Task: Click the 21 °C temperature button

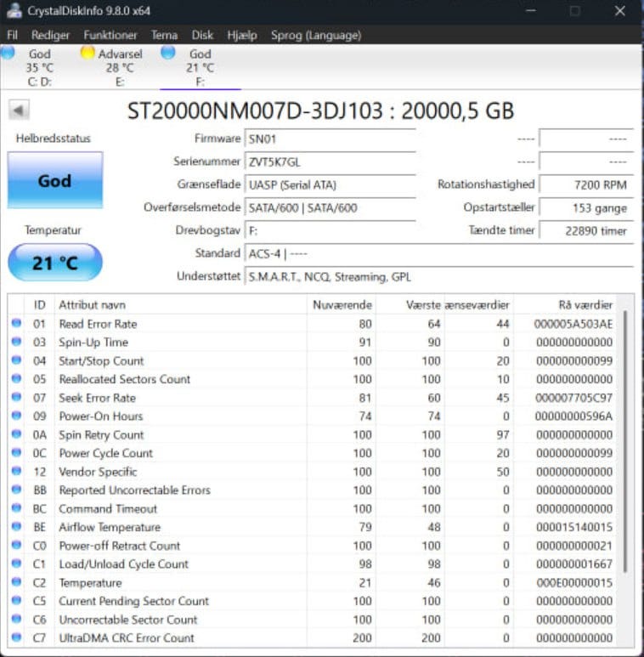Action: pyautogui.click(x=54, y=263)
